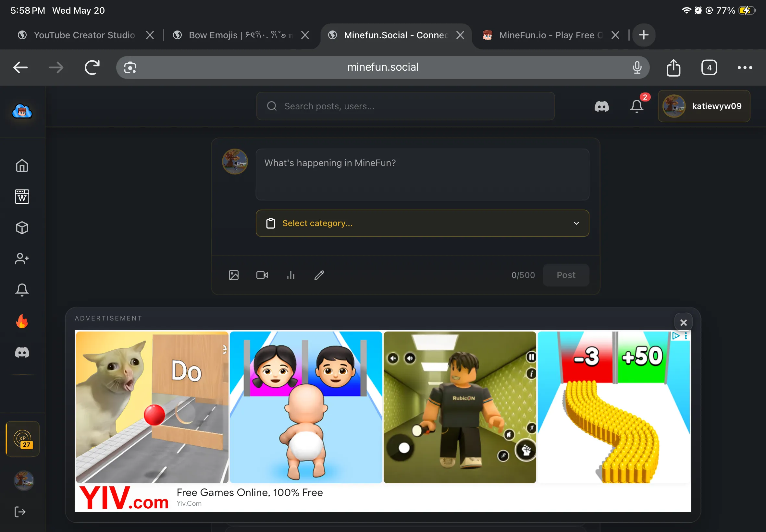Open the add friends icon in sidebar

click(22, 259)
